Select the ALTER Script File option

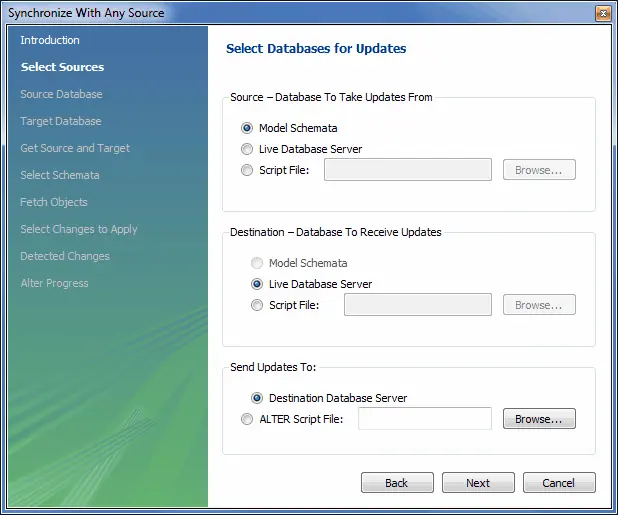pos(247,419)
